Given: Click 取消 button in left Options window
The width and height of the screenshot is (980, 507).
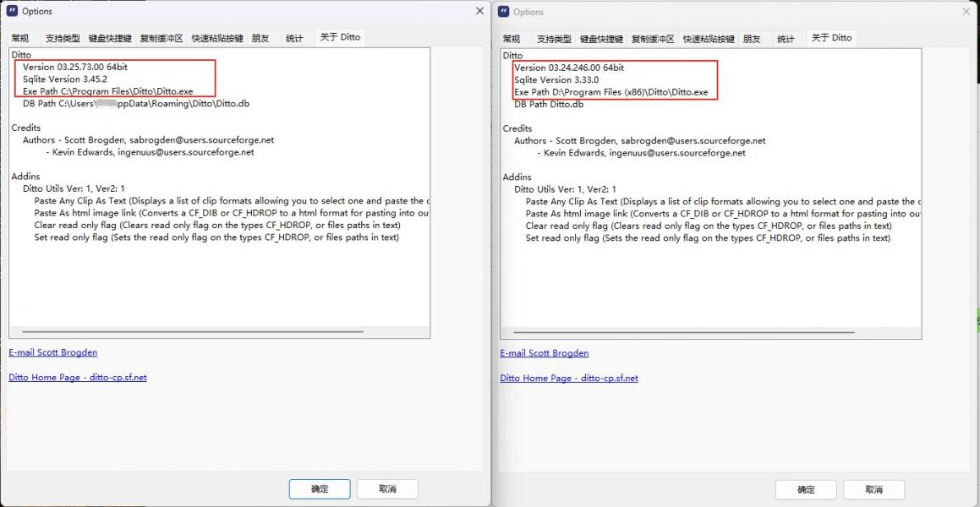Looking at the screenshot, I should (387, 489).
